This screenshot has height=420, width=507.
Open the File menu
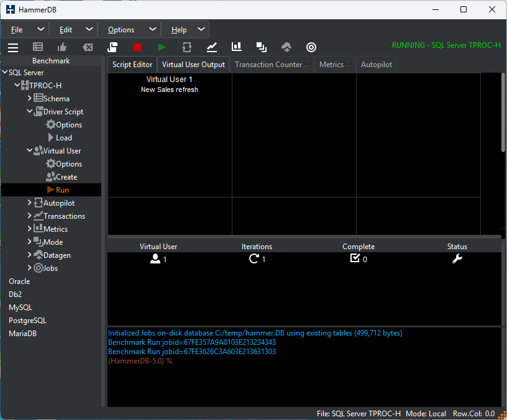pyautogui.click(x=17, y=30)
